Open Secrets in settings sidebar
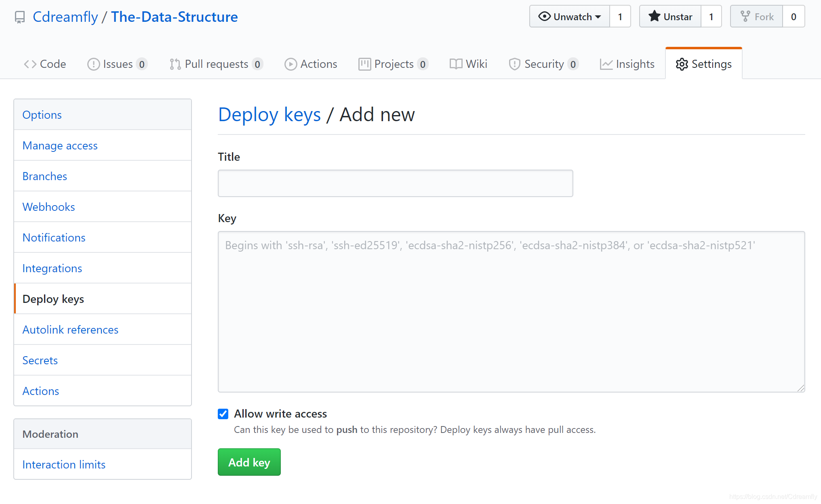The image size is (821, 504). 40,360
